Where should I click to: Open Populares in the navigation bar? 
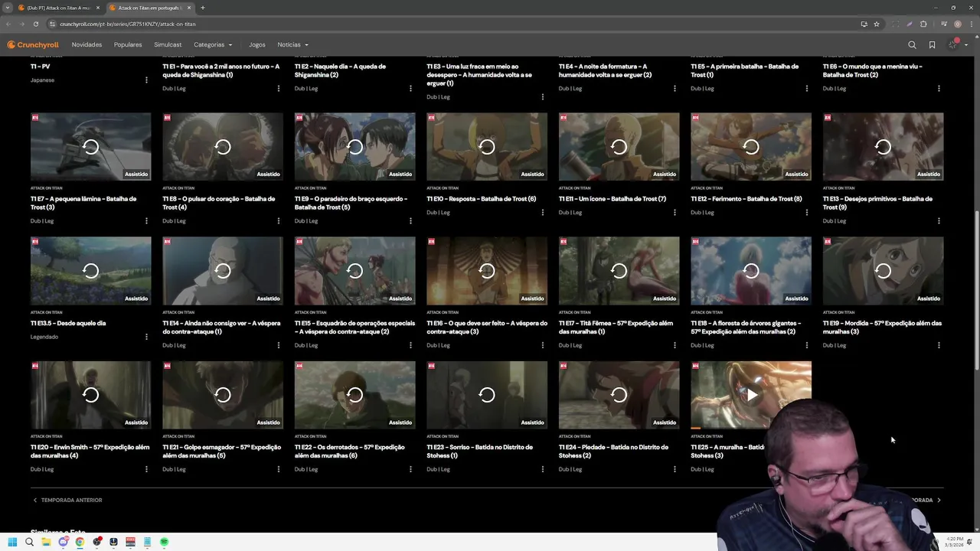click(x=128, y=44)
